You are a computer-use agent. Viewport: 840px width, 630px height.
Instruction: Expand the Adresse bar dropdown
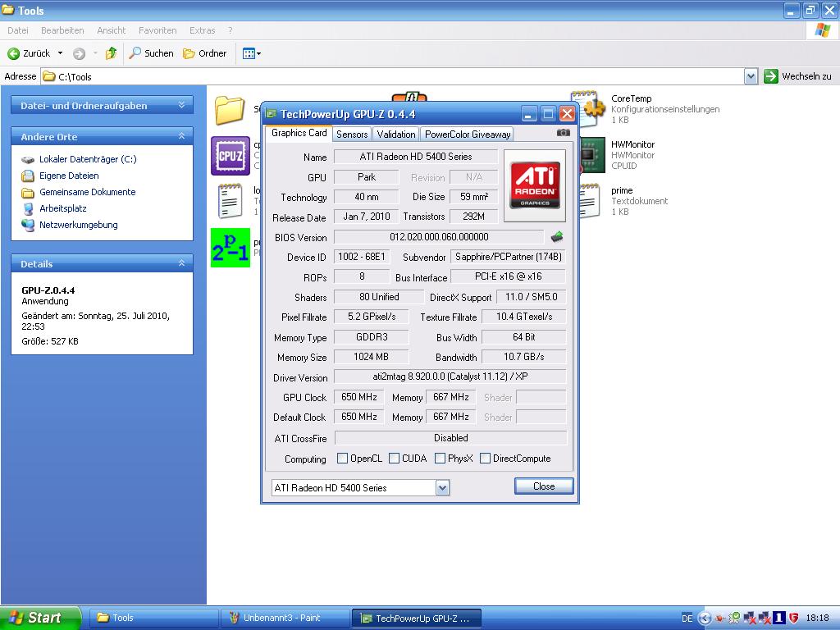(751, 76)
